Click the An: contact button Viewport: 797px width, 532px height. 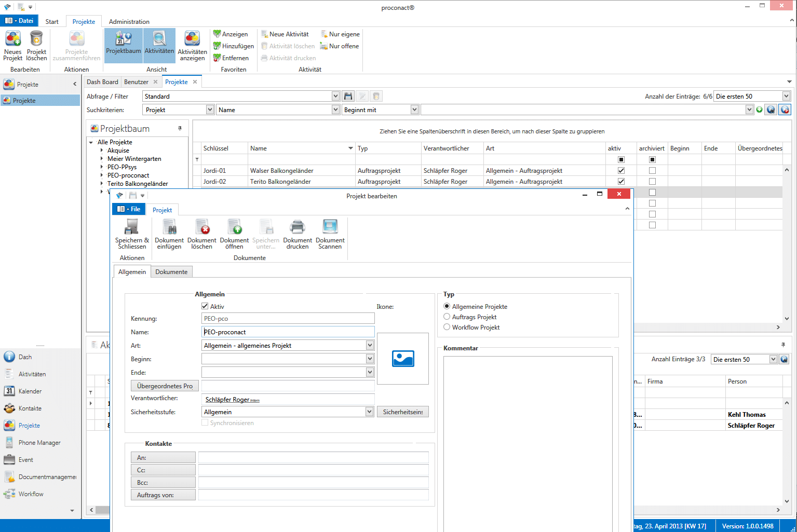coord(163,458)
